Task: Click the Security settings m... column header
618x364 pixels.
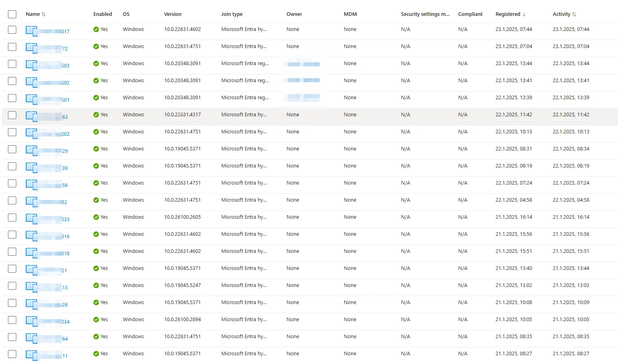Action: point(425,14)
